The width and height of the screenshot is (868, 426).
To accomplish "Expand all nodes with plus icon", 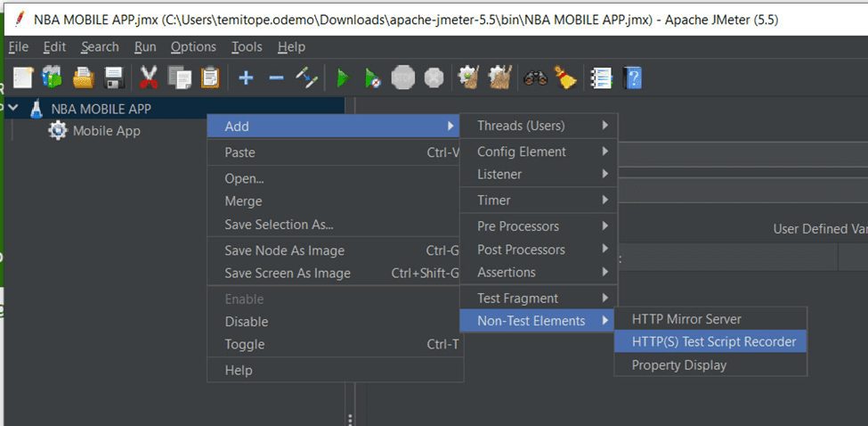I will pos(246,78).
